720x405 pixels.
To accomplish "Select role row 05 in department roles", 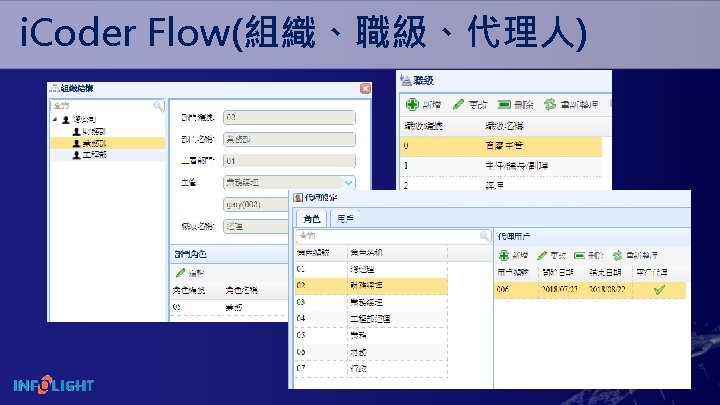I will tap(230, 307).
